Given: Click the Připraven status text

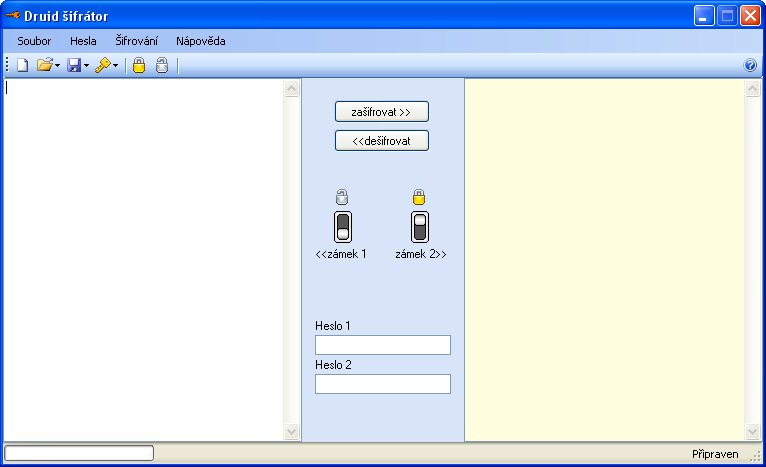Looking at the screenshot, I should pos(715,454).
